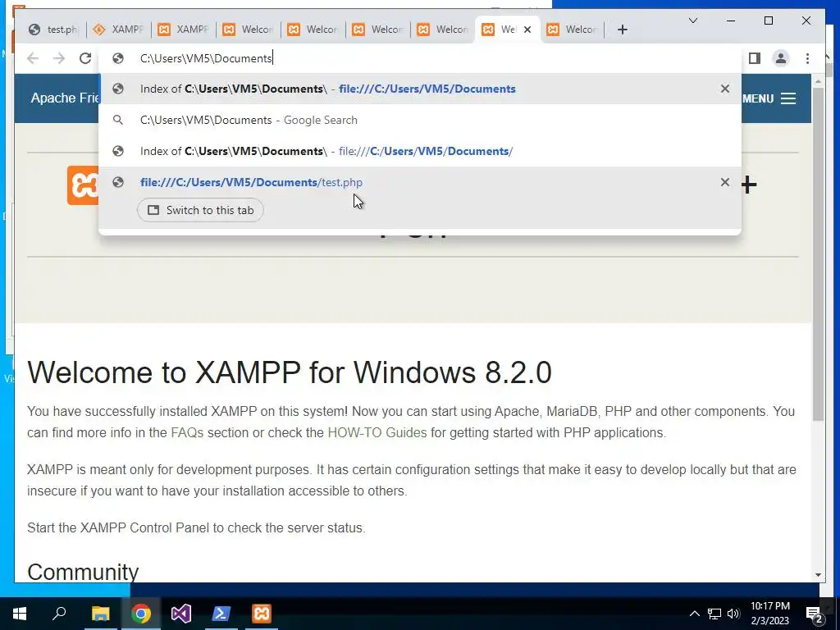Viewport: 840px width, 630px height.
Task: Remove the test.php suggestion
Action: click(x=725, y=182)
